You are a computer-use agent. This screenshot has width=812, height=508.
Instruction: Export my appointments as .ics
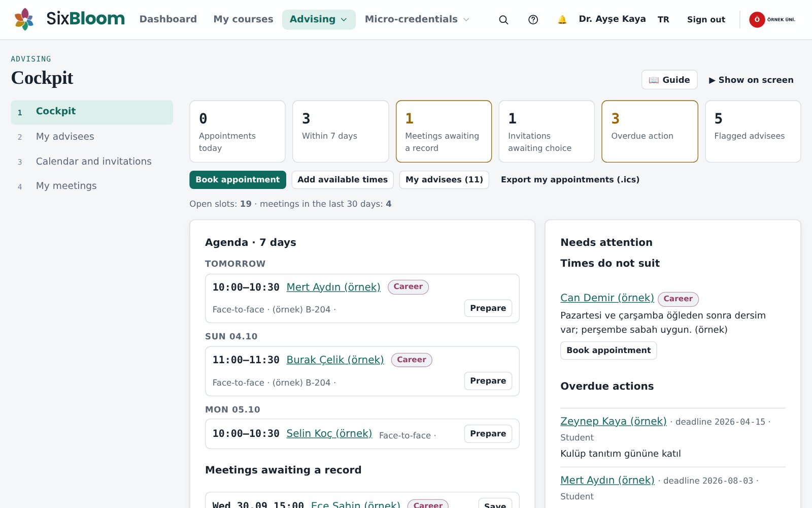click(x=570, y=180)
